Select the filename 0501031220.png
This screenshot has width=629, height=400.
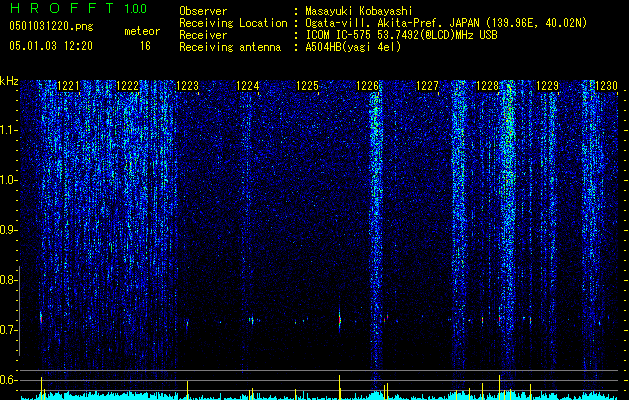(51, 26)
